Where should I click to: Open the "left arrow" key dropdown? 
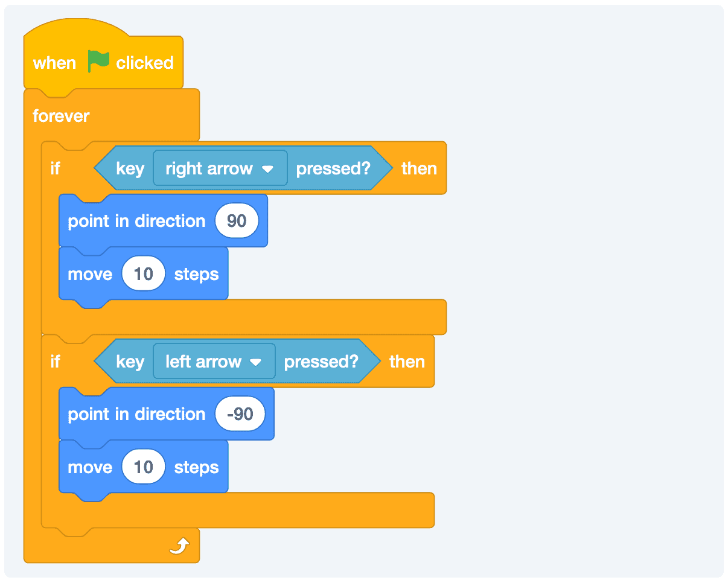pos(214,362)
